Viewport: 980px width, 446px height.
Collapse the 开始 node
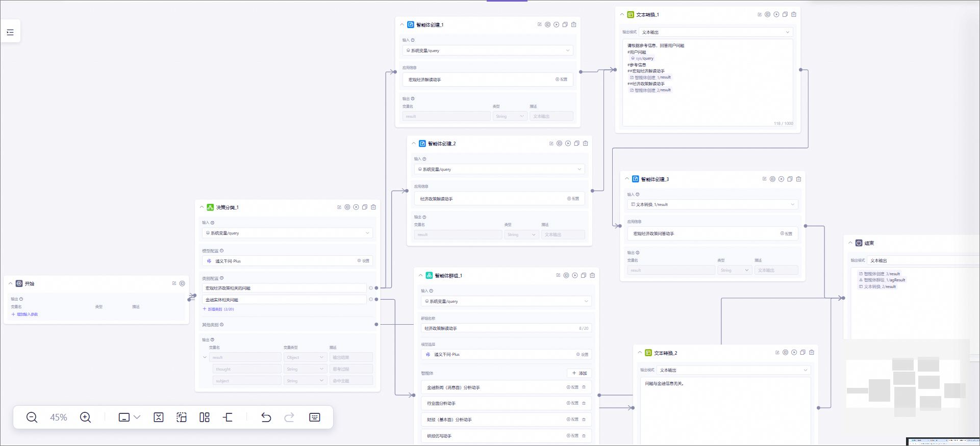(10, 283)
